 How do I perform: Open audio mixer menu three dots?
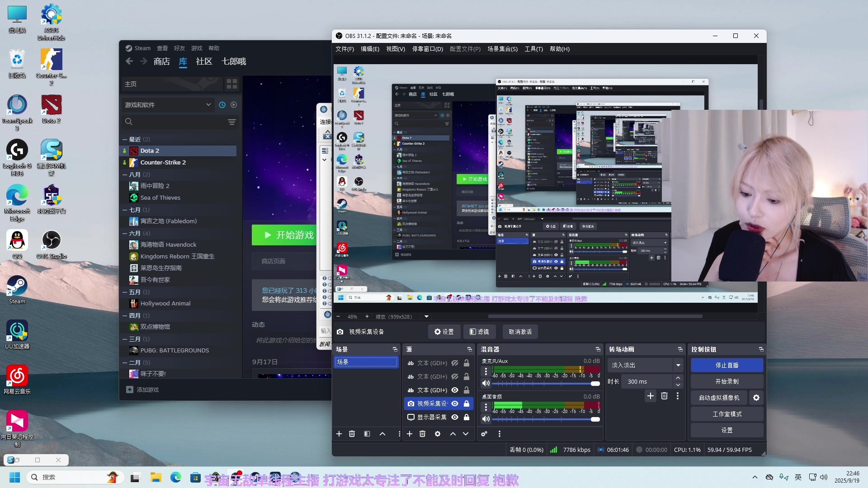tap(500, 434)
